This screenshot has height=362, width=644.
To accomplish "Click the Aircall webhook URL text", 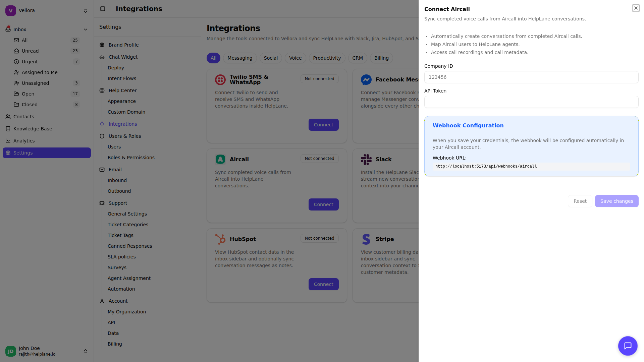I will [486, 167].
